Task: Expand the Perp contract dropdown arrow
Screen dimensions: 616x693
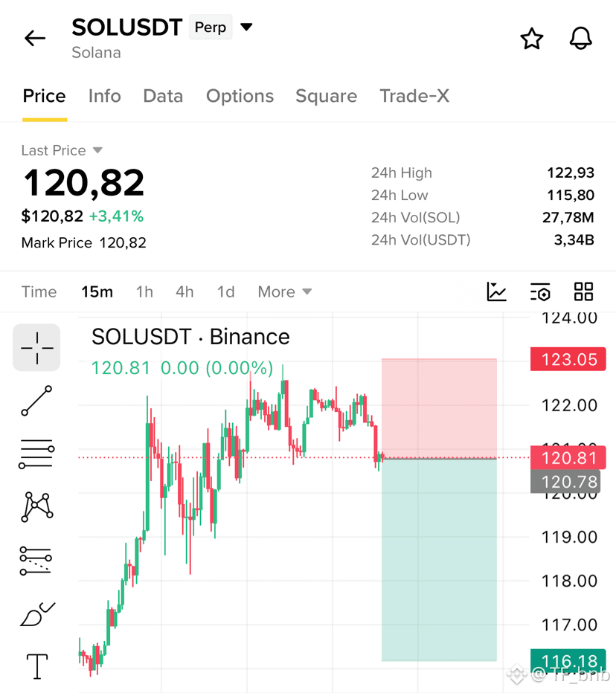Action: 246,28
